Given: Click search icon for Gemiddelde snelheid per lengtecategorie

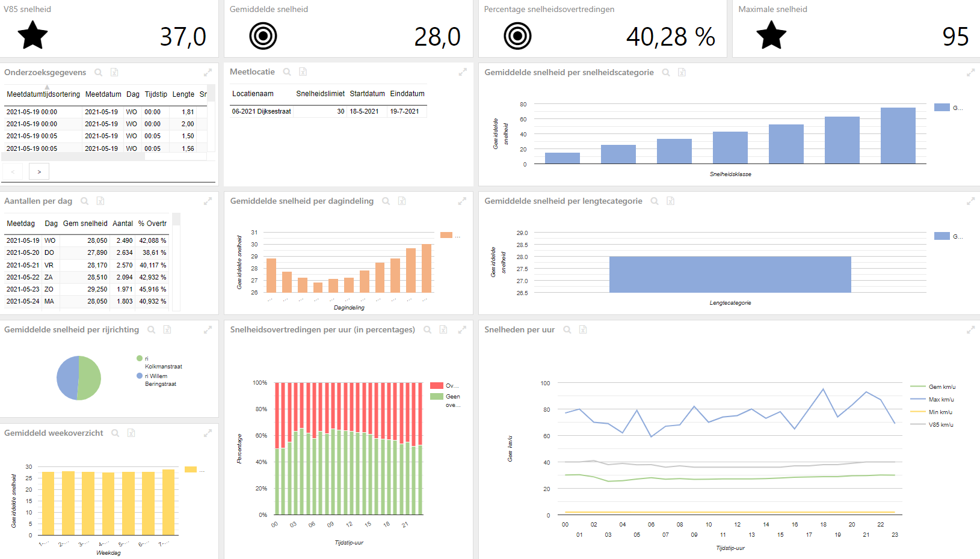Looking at the screenshot, I should pos(655,201).
